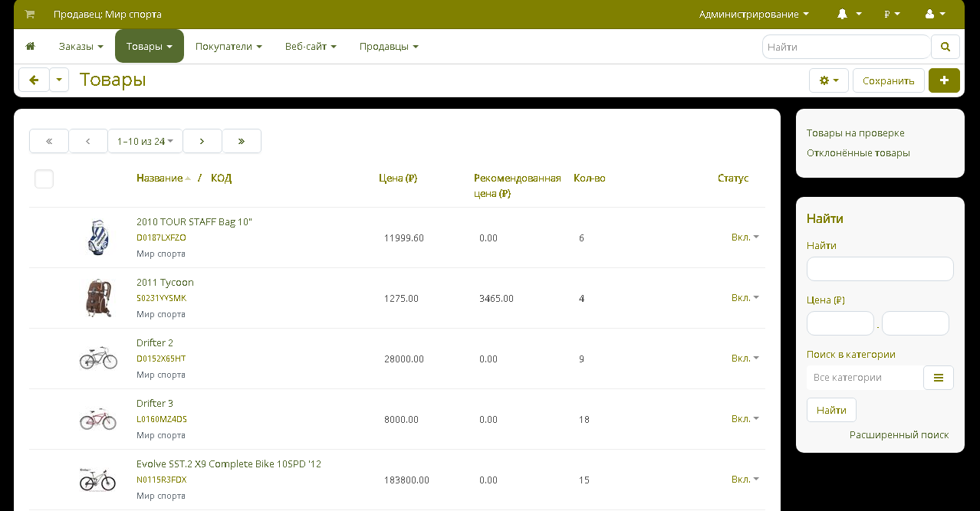
Task: Open the user account menu
Action: point(935,14)
